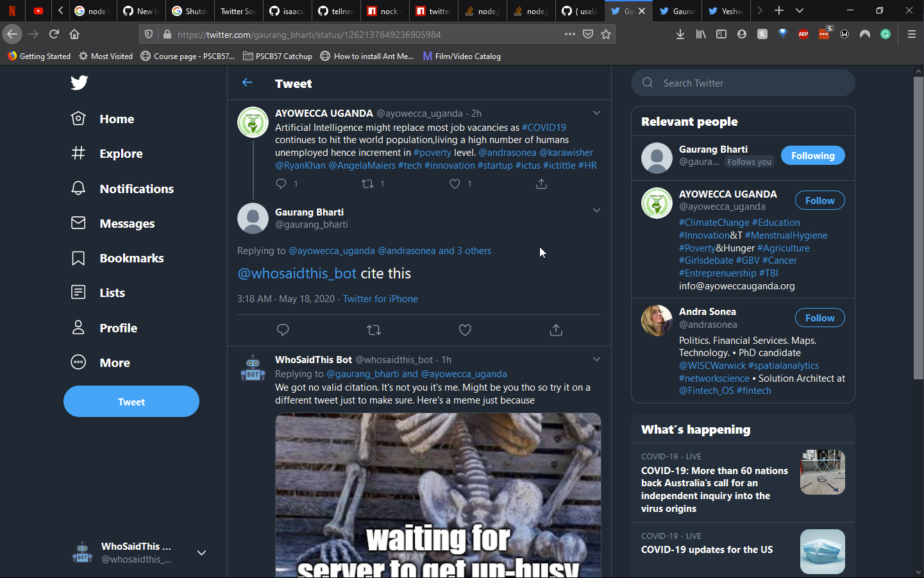
Task: Click in the Search Twitter field
Action: [x=743, y=83]
